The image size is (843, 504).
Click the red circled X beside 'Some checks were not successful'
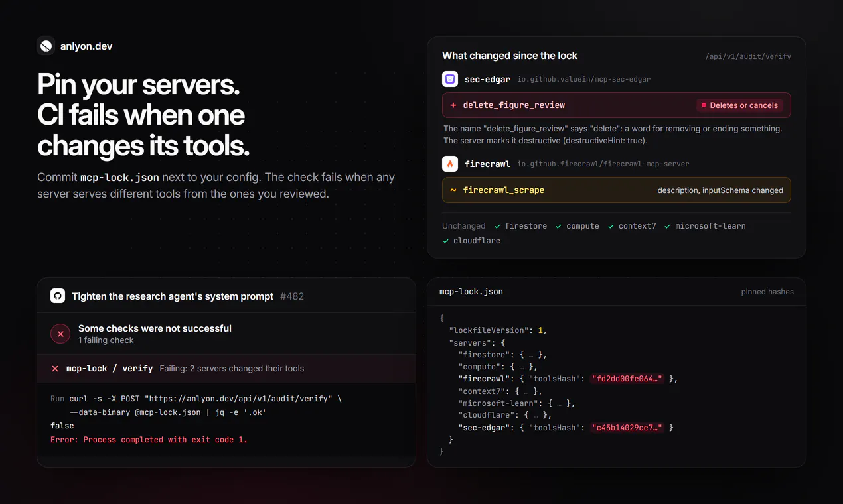pos(60,334)
